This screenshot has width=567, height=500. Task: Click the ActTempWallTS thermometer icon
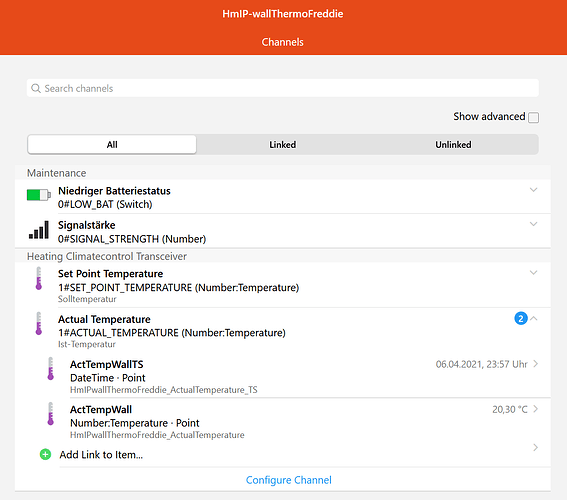[x=51, y=368]
